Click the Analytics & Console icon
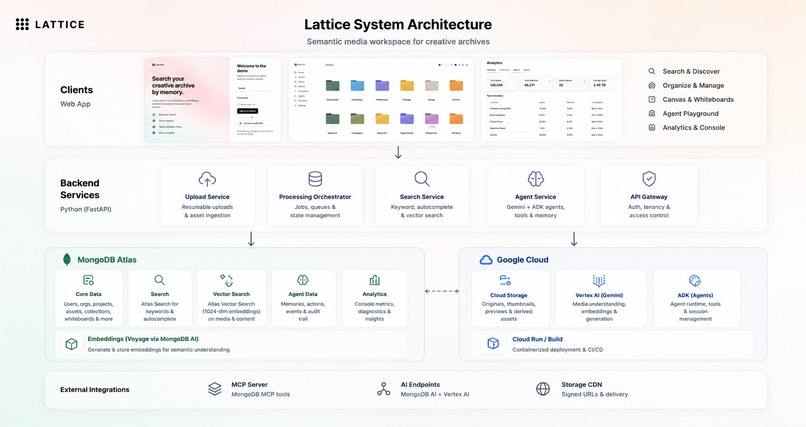Image resolution: width=806 pixels, height=427 pixels. [652, 127]
